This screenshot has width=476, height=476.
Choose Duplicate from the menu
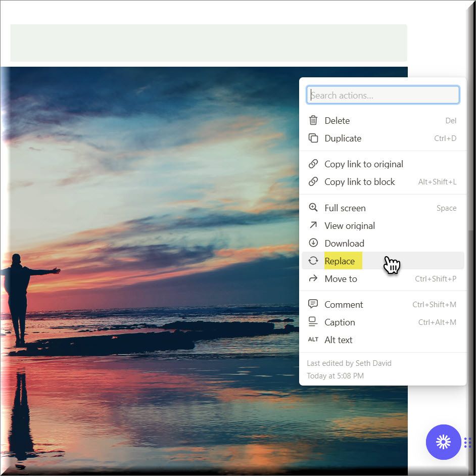click(383, 138)
